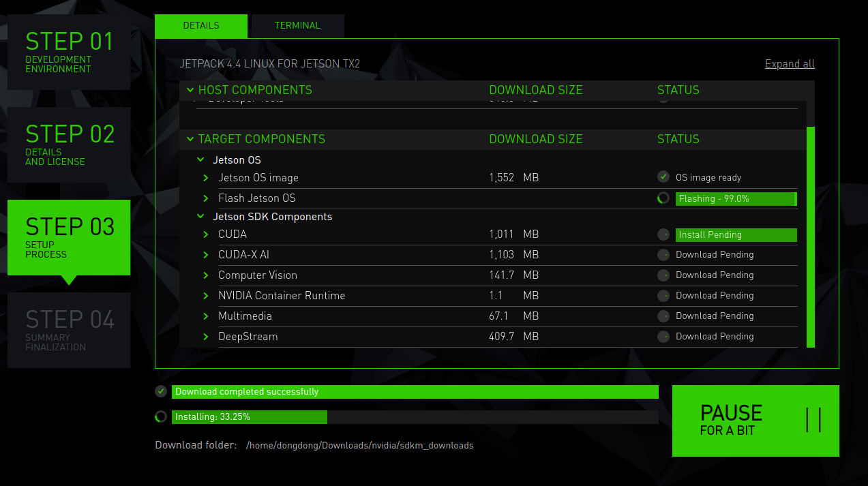Viewport: 868px width, 486px height.
Task: Click the CUDA-X AI status indicator icon
Action: pyautogui.click(x=663, y=255)
